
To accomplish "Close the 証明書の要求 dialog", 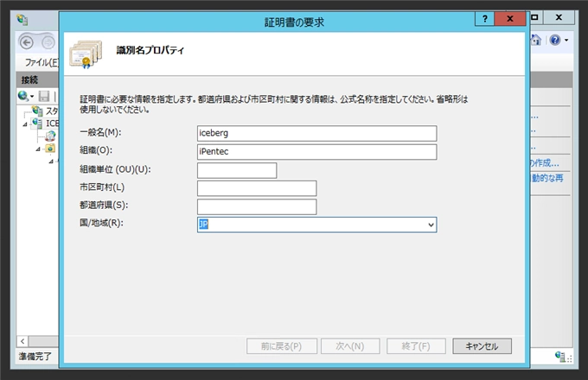I will pos(510,19).
